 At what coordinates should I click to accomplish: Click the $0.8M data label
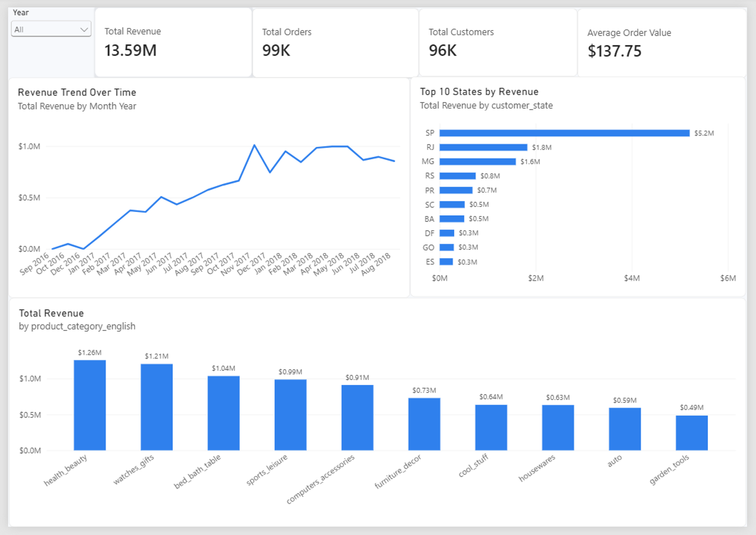point(490,176)
